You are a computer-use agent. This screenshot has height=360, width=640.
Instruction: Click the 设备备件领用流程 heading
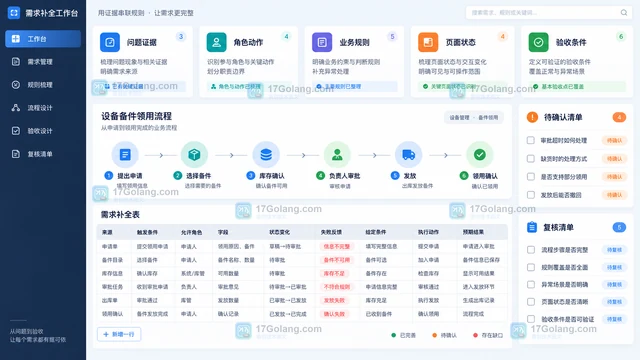click(137, 116)
